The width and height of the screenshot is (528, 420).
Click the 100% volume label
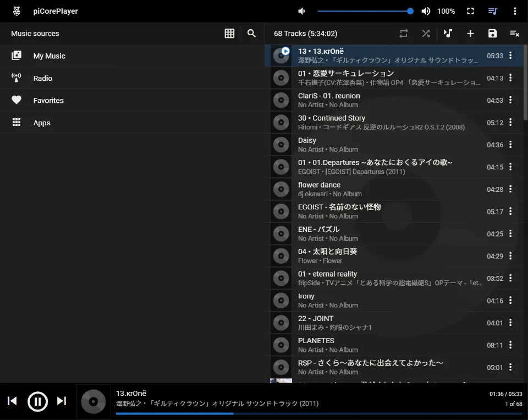(x=446, y=11)
